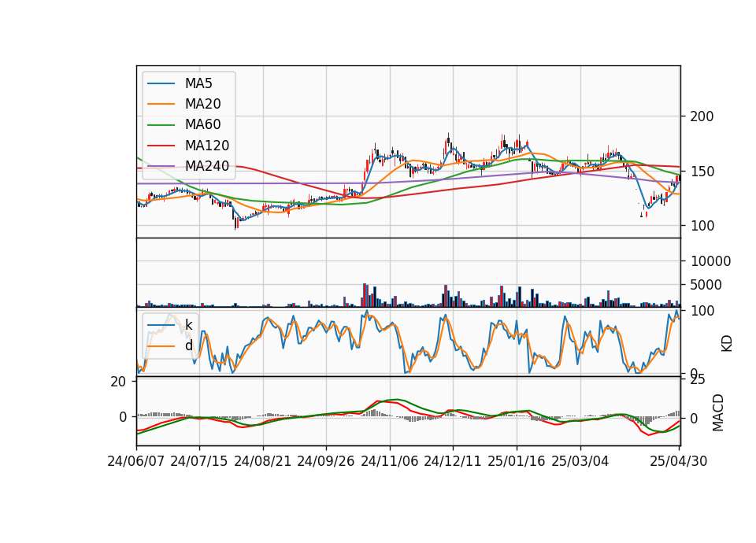Click the blue MA5 legend line sample

pos(161,84)
